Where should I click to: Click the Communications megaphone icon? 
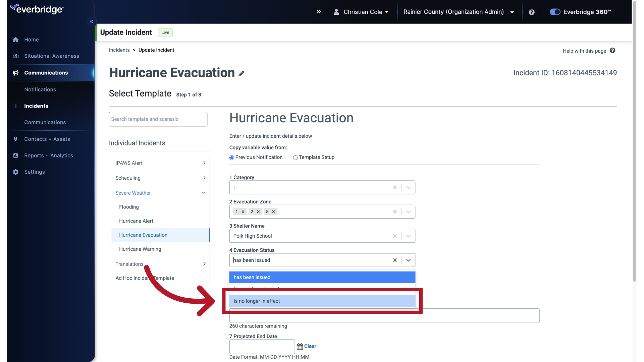(15, 73)
